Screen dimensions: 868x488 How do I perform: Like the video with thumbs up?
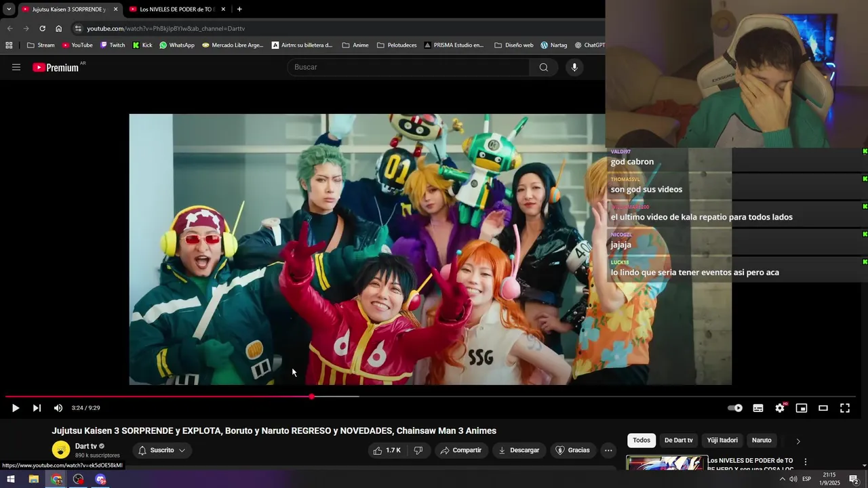coord(387,450)
